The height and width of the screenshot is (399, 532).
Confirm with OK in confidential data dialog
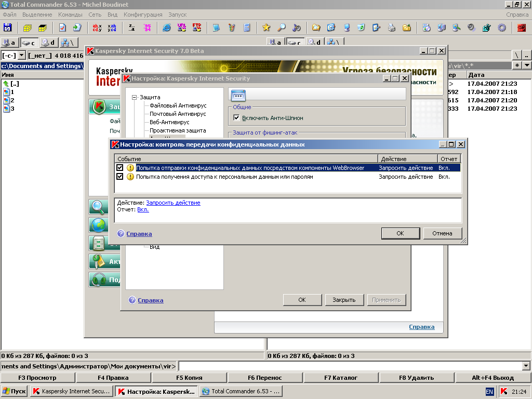[401, 233]
